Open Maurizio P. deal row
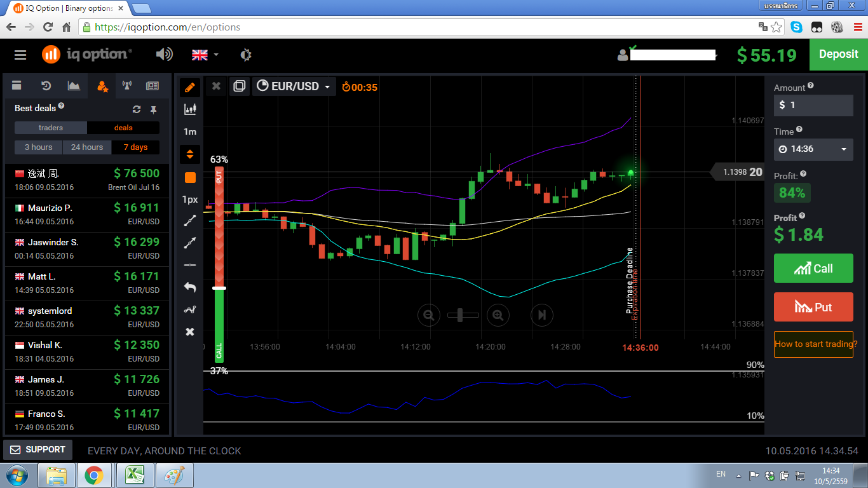Viewport: 868px width, 488px height. click(x=87, y=214)
